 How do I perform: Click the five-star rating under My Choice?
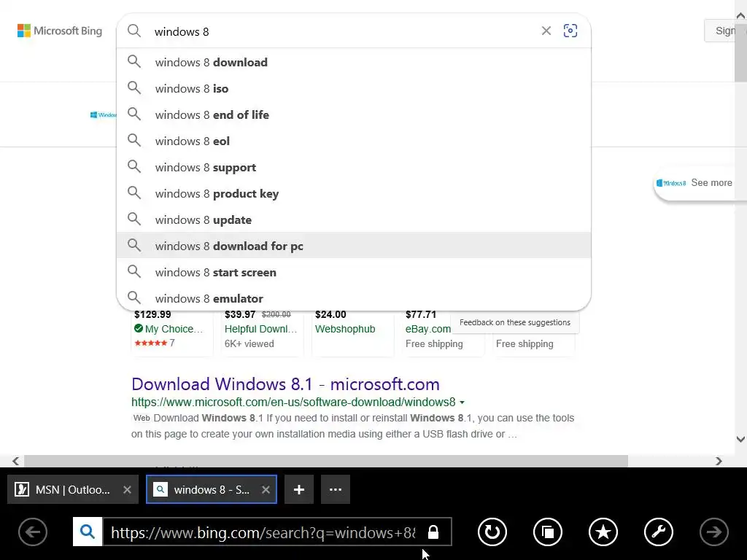click(150, 343)
